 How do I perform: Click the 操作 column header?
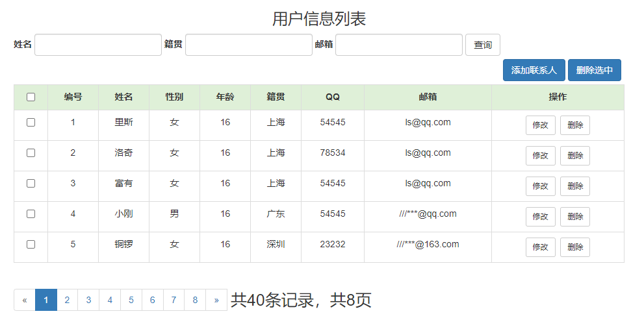tap(558, 97)
